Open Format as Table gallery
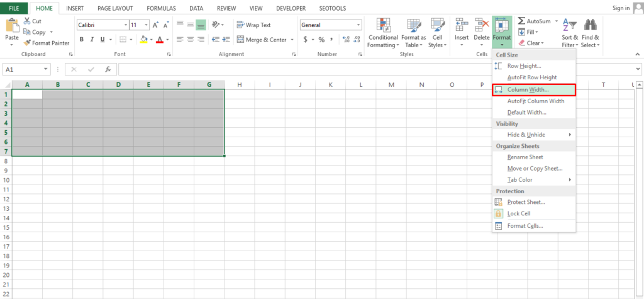The height and width of the screenshot is (299, 644). [x=414, y=33]
